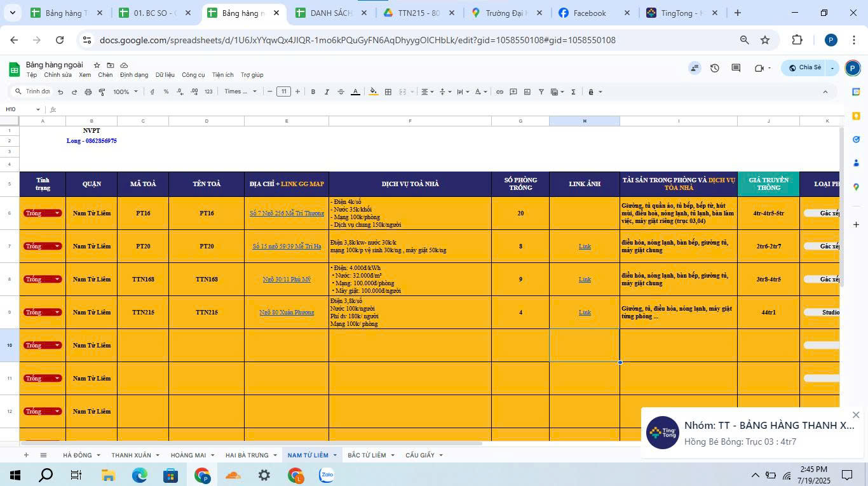Screen dimensions: 868x486
Task: Open the comments icon in header
Action: point(736,68)
